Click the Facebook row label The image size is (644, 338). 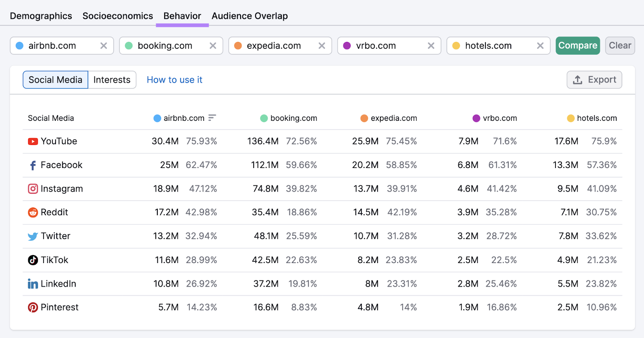[x=62, y=165]
